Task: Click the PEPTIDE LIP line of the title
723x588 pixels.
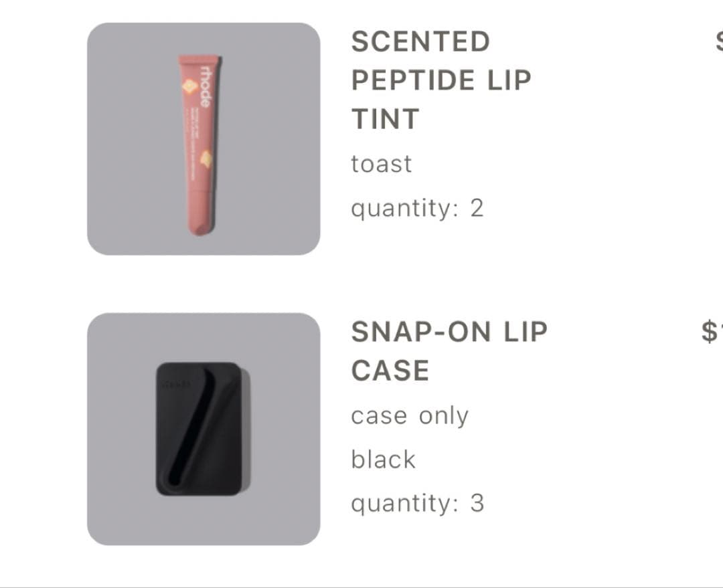Action: point(441,80)
